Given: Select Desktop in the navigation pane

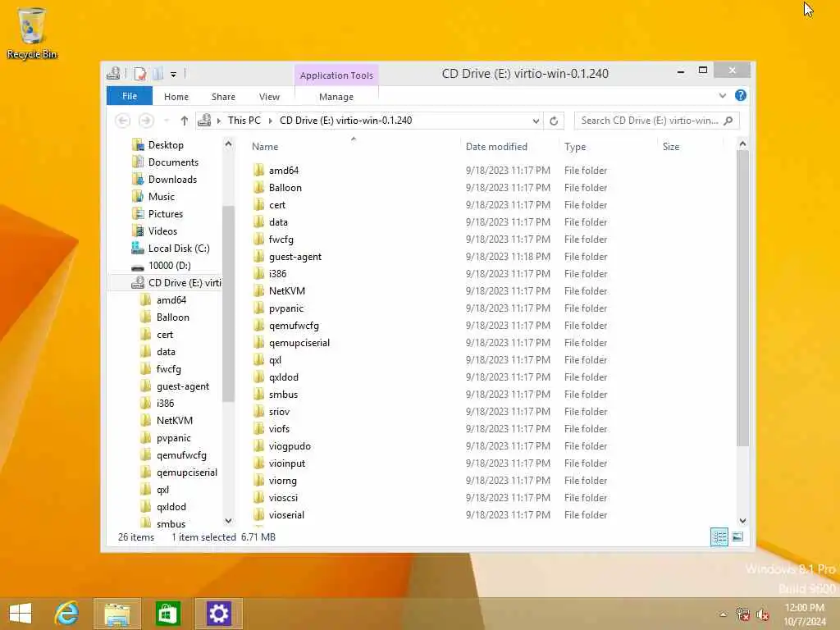Looking at the screenshot, I should coord(166,145).
